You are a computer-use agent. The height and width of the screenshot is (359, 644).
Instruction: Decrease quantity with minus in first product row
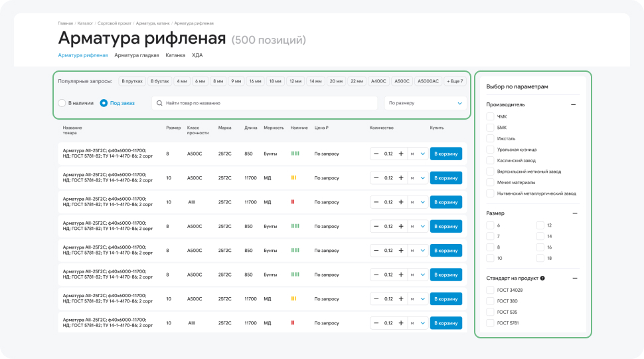[376, 154]
